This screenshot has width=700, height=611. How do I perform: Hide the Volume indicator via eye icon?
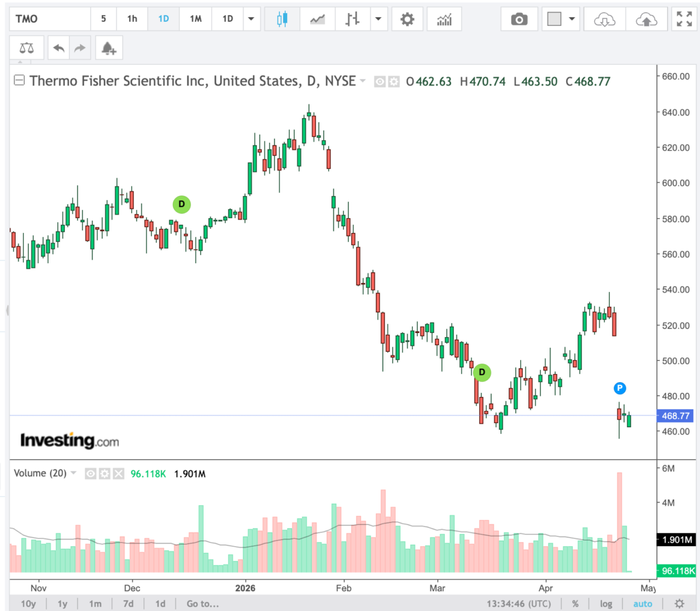[x=90, y=473]
